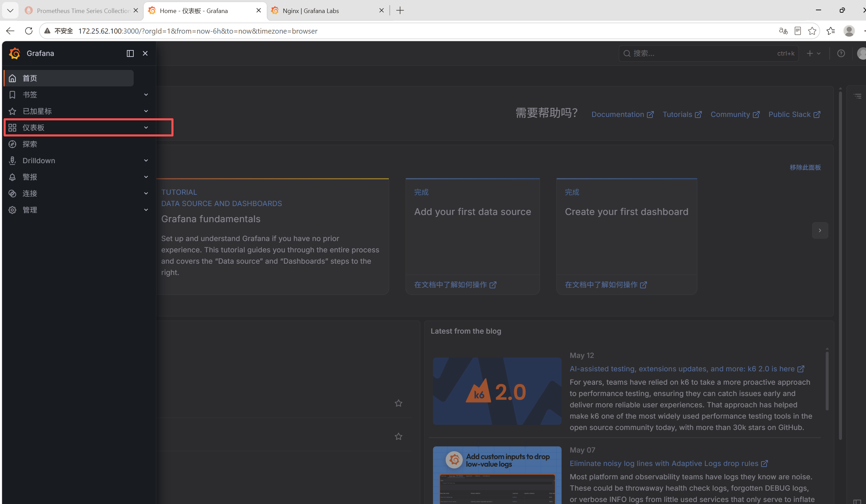
Task: Reload the current page
Action: (x=29, y=31)
